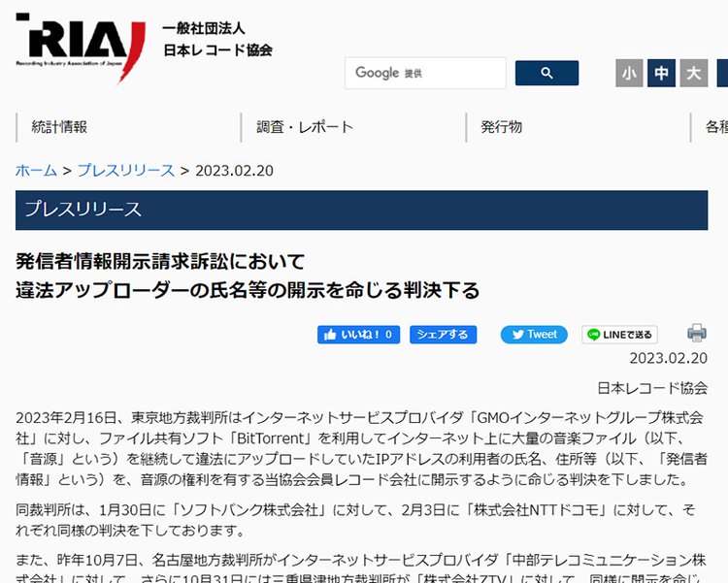
Task: Go to プレスリリース breadcrumb link
Action: [x=126, y=171]
